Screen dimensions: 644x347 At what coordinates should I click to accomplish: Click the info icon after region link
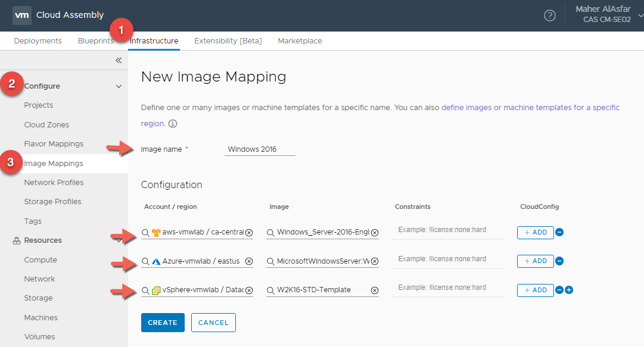(x=173, y=124)
